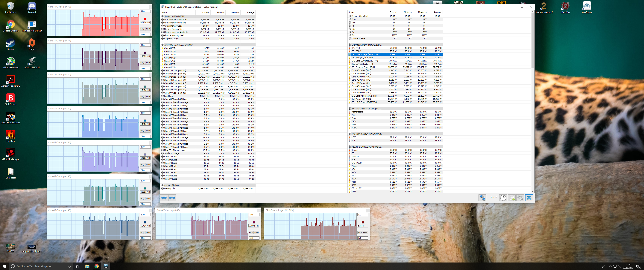644x270 pixels.
Task: Reset the elapsed time clock icon
Action: (503, 198)
